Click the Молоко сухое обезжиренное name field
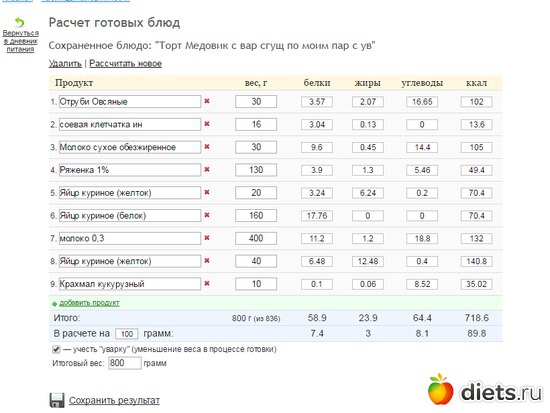The width and height of the screenshot is (550, 413). click(x=130, y=147)
